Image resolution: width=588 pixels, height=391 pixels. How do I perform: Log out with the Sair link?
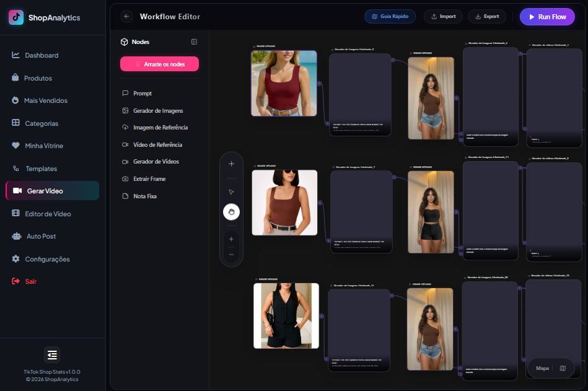[x=53, y=281]
